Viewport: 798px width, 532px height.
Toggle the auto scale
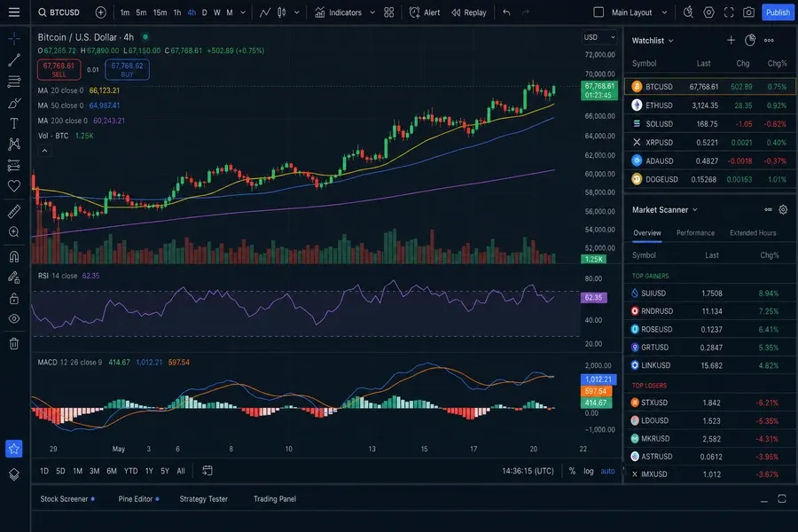coord(607,471)
